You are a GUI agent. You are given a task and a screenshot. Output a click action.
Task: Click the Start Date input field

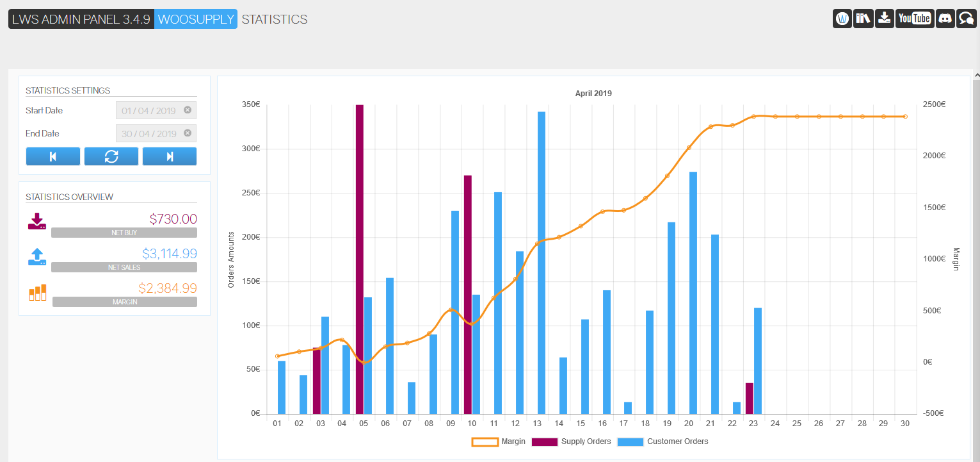point(156,110)
